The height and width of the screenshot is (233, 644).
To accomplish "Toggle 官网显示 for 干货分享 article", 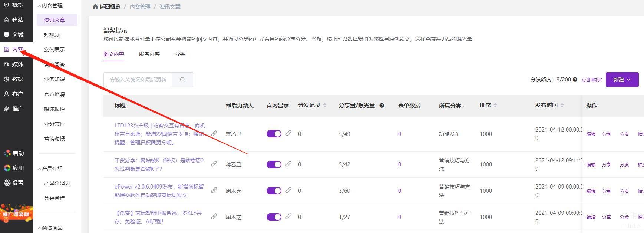I will coord(274,164).
